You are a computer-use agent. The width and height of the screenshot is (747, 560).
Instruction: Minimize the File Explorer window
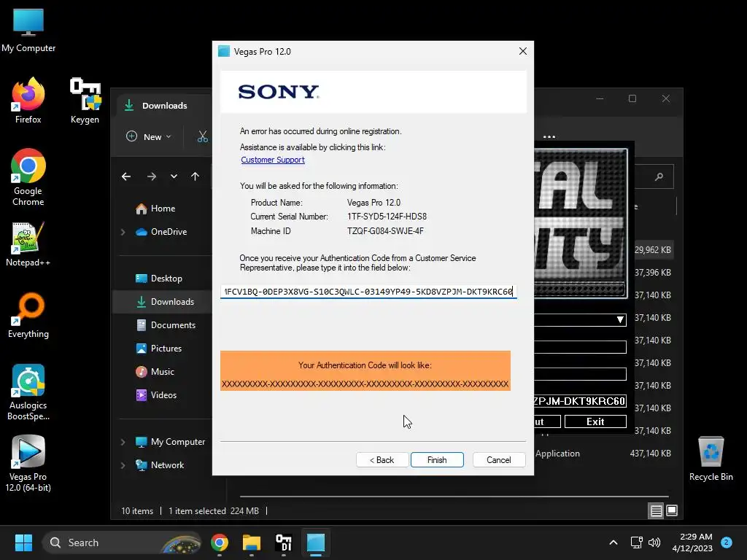pyautogui.click(x=600, y=98)
